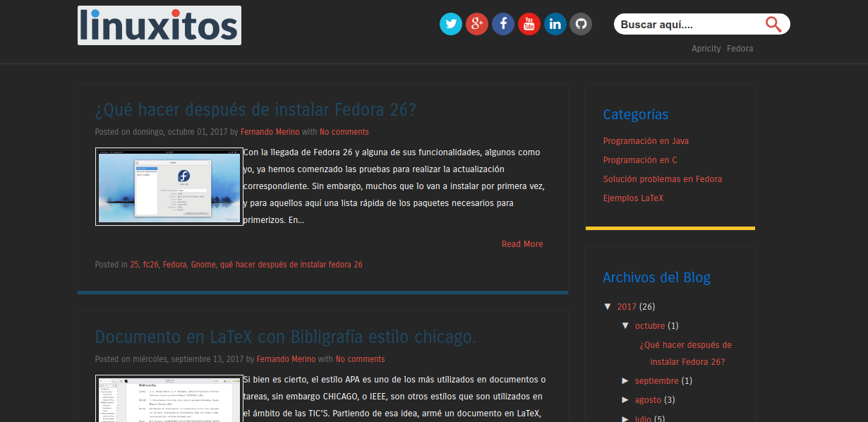Open category 'Solución problemas en Fedora'
Screen dimensions: 868x422
coord(663,179)
